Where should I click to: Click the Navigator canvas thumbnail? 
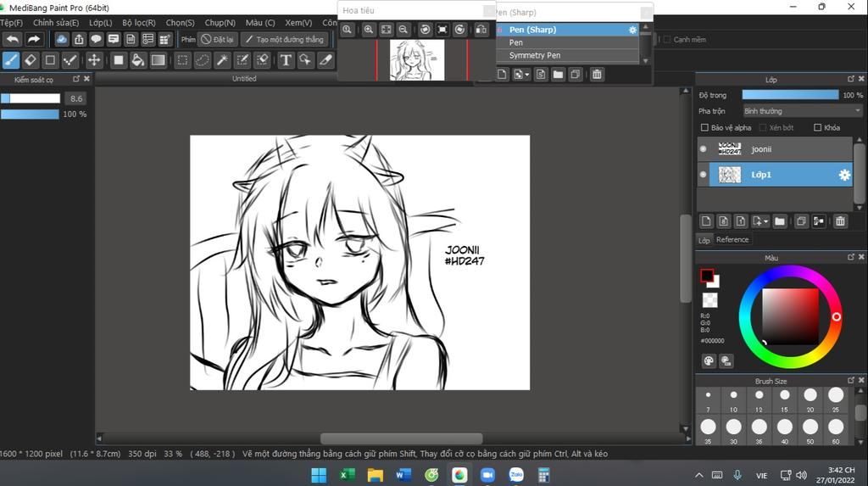[417, 60]
